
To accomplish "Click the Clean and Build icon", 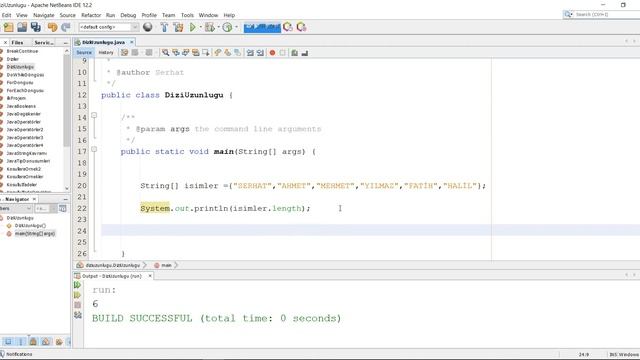I will tap(178, 27).
